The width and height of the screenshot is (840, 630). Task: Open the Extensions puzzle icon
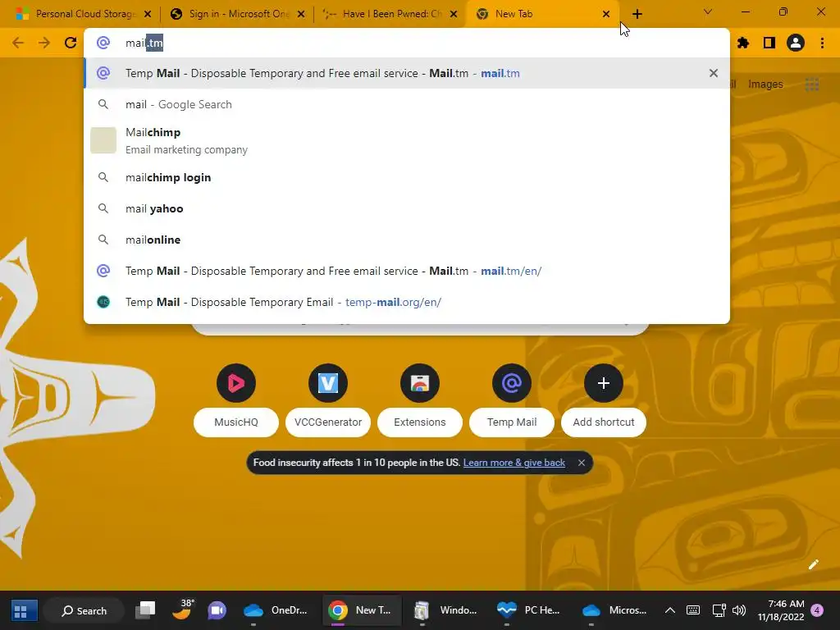(743, 43)
